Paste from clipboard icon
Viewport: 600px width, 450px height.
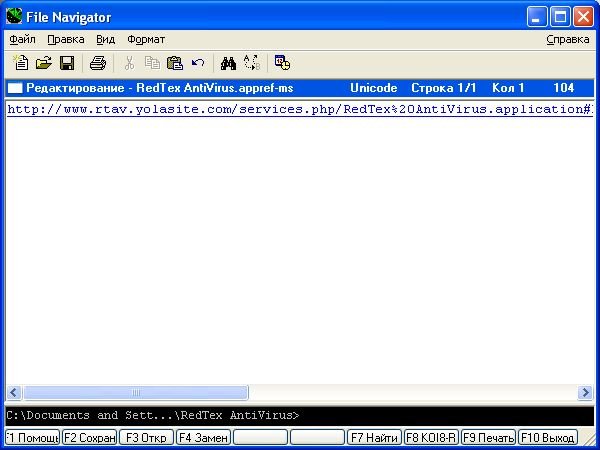[175, 63]
